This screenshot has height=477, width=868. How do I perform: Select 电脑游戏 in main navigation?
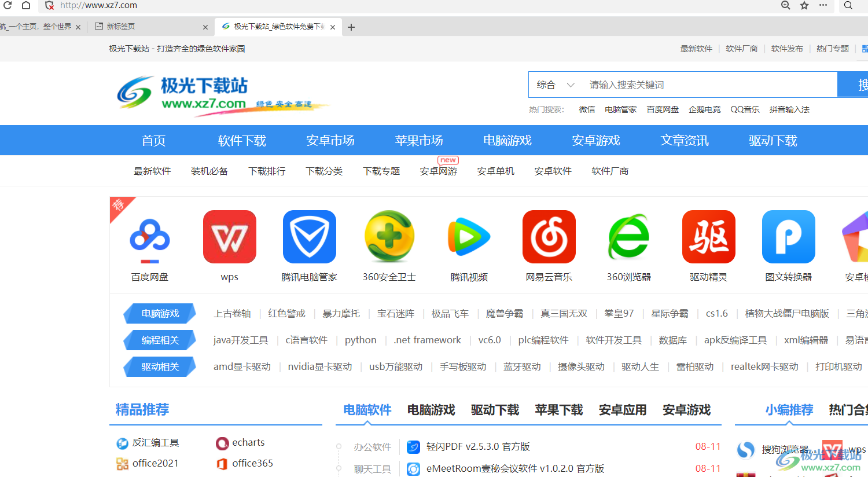point(507,141)
